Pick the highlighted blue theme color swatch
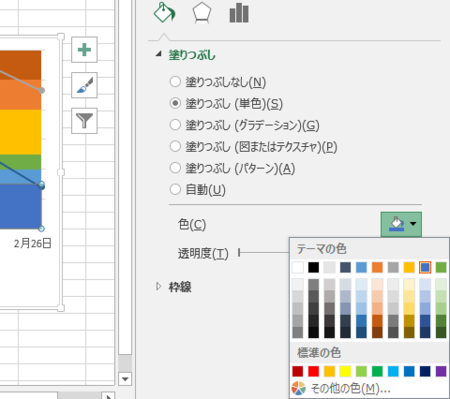Screen dimensions: 450x399 [425, 267]
